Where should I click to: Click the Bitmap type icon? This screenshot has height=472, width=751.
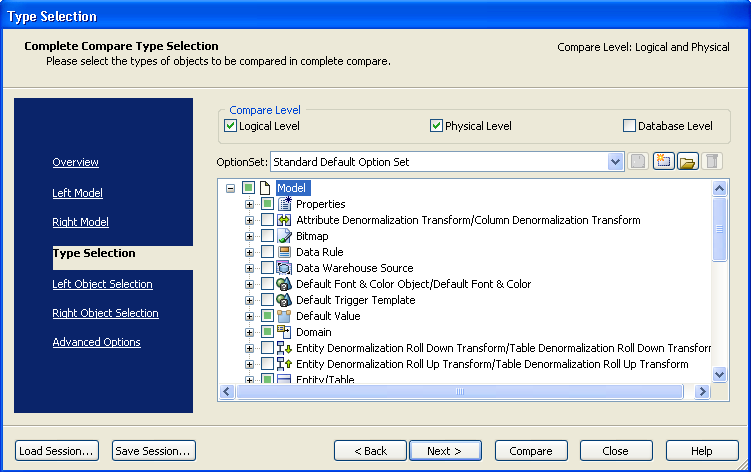coord(284,236)
